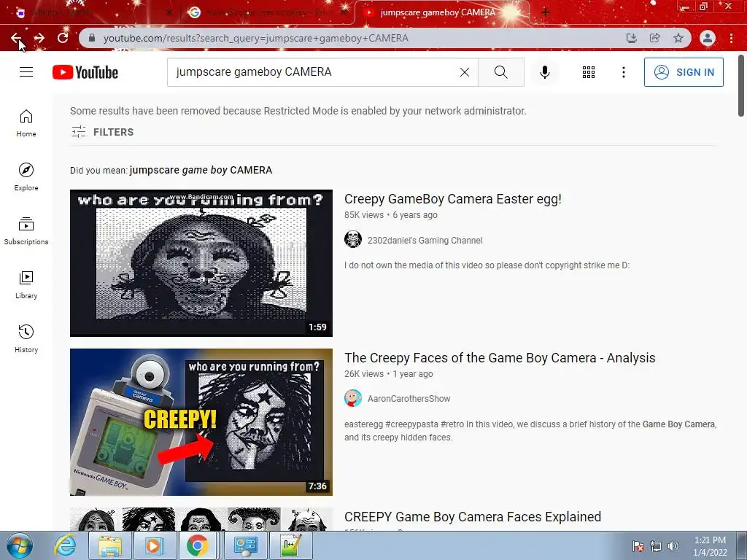The height and width of the screenshot is (560, 747).
Task: Click the share page icon in address bar
Action: (654, 38)
